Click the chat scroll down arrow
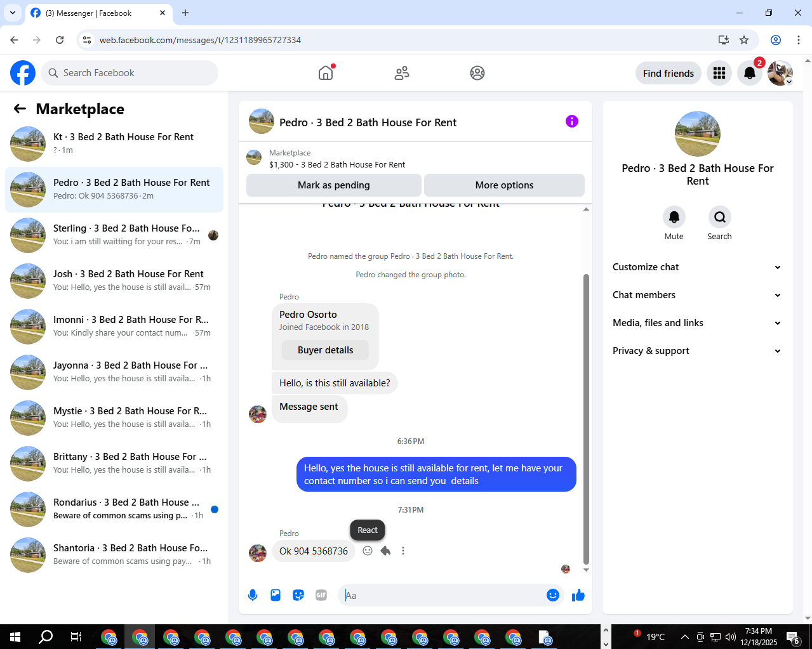Screen dimensions: 812x649 tap(586, 570)
